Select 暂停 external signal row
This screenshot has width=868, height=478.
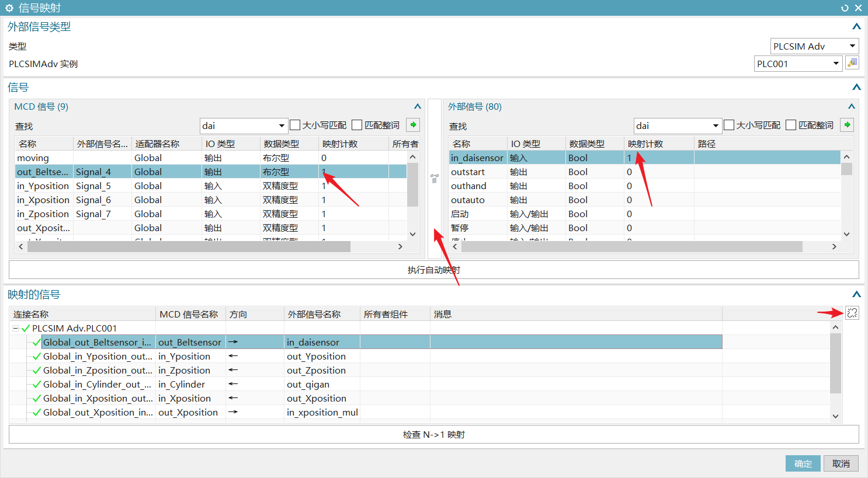tap(645, 228)
